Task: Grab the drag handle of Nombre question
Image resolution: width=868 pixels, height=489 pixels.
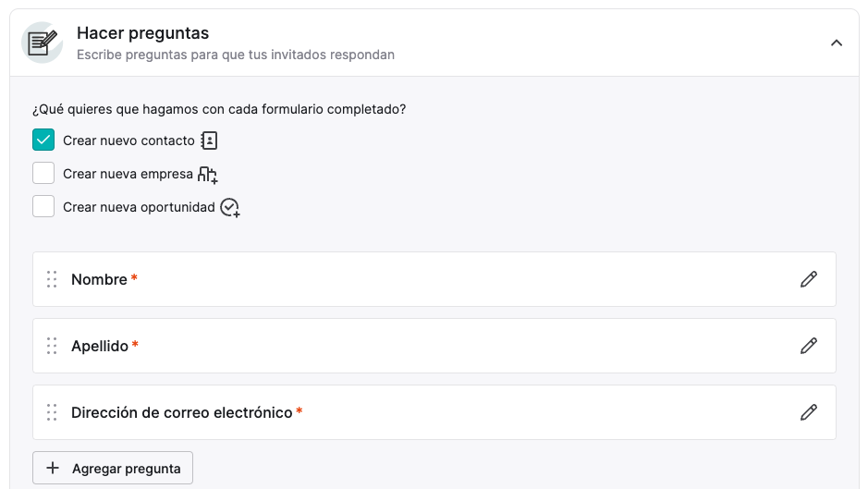Action: click(x=52, y=279)
